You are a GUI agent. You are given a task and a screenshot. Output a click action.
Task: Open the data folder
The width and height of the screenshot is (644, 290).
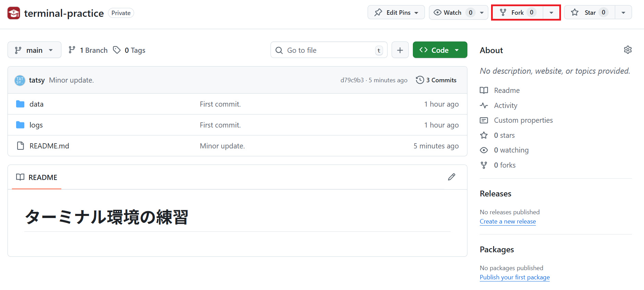pyautogui.click(x=36, y=104)
